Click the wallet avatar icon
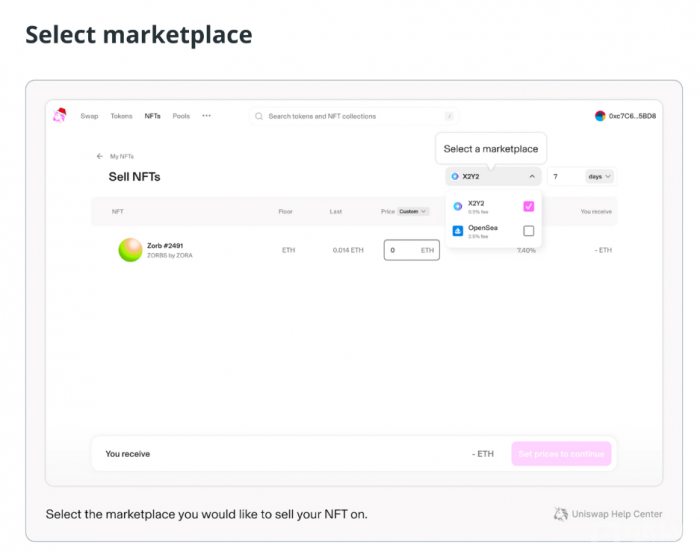The image size is (700, 557). pos(600,116)
